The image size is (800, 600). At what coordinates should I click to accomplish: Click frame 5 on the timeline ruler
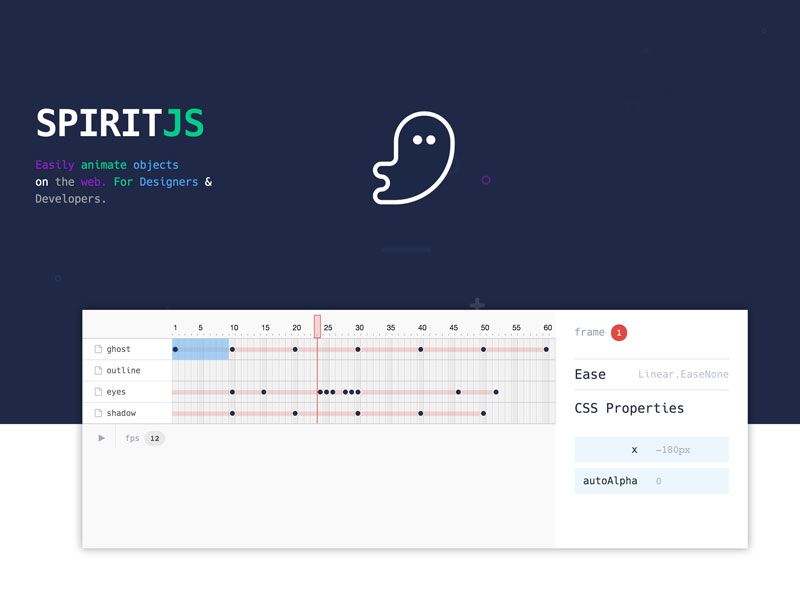point(201,328)
